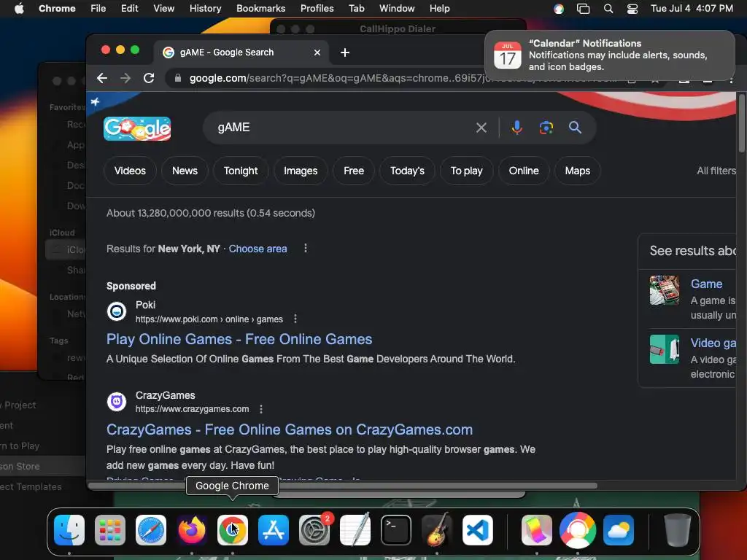
Task: Open the Bookmarks menu in menu bar
Action: (x=260, y=9)
